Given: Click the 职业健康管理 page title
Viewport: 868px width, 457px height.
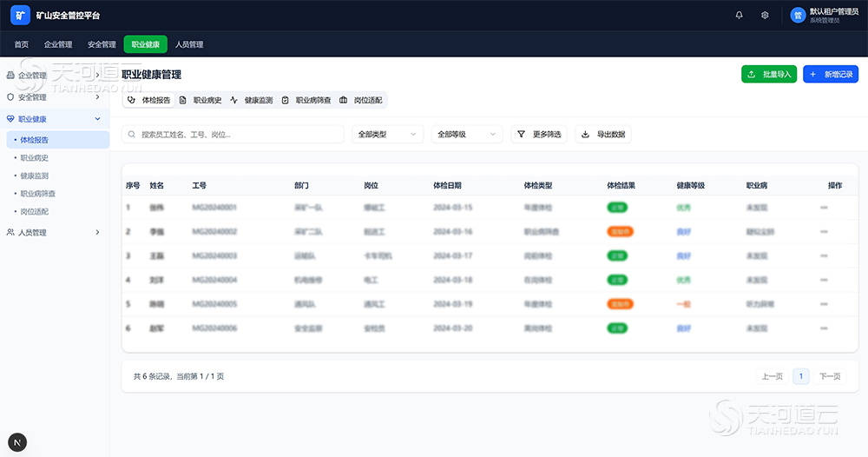Looking at the screenshot, I should (152, 74).
